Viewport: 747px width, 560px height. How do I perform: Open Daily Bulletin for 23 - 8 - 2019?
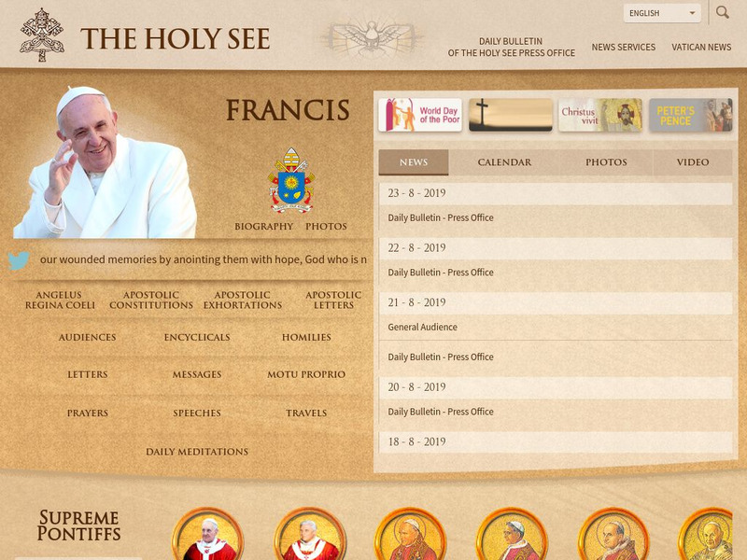(440, 217)
